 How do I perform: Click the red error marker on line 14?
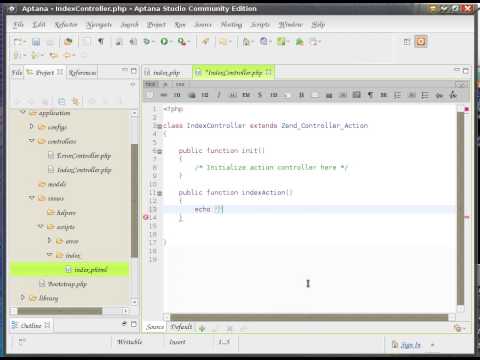pos(146,217)
